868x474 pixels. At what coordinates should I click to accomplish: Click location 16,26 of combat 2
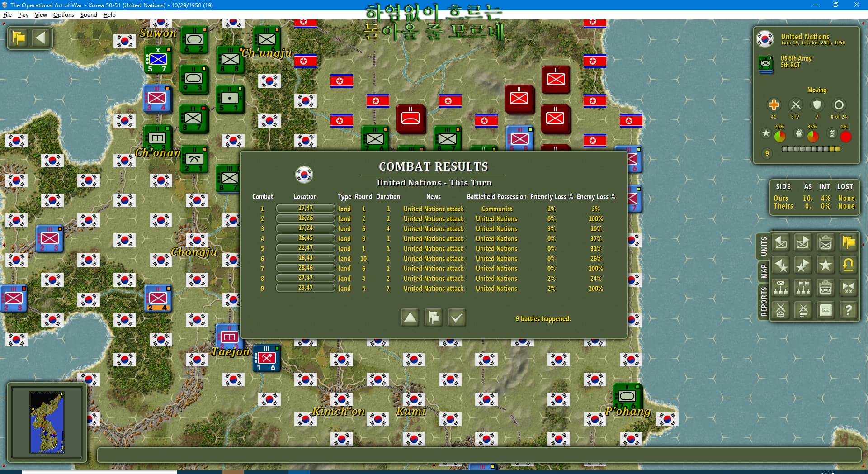(x=305, y=218)
